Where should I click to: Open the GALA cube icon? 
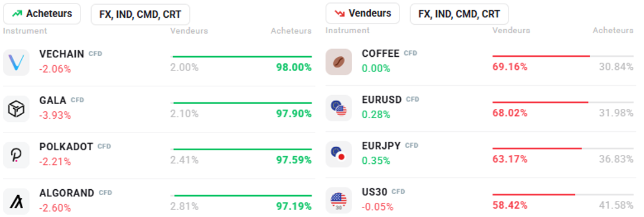click(16, 109)
